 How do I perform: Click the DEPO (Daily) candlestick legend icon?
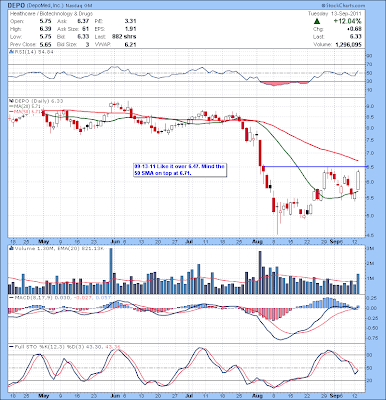coord(10,101)
